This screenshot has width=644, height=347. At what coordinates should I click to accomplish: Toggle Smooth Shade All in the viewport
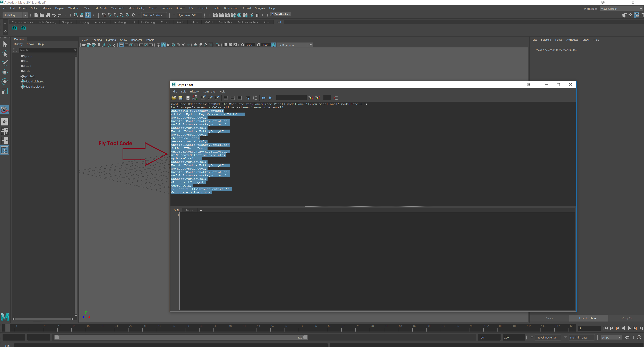click(x=163, y=45)
